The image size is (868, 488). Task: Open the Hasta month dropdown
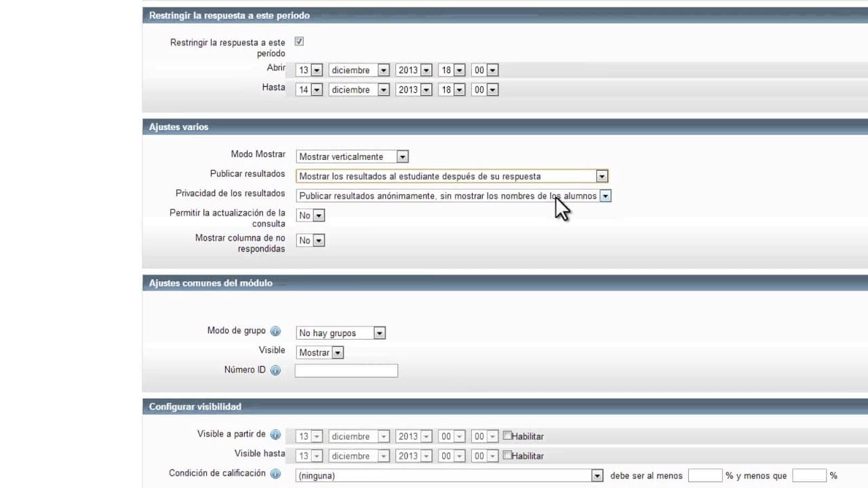tap(359, 89)
